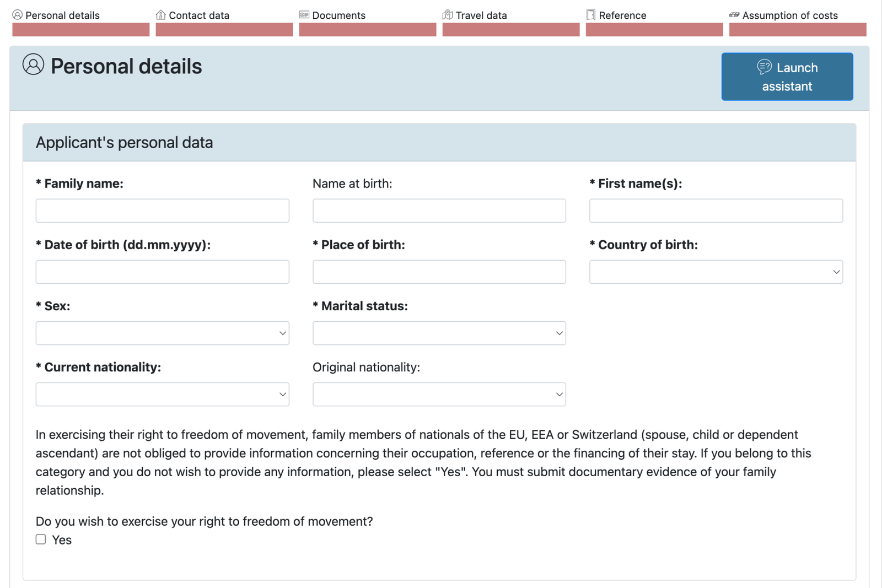Click the map icon next to Travel data
Viewport: 882px width, 588px height.
point(448,14)
